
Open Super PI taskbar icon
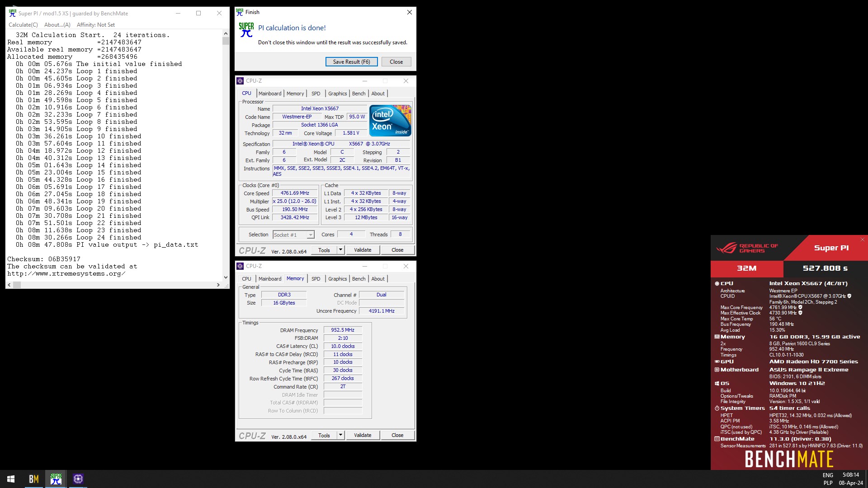point(56,479)
